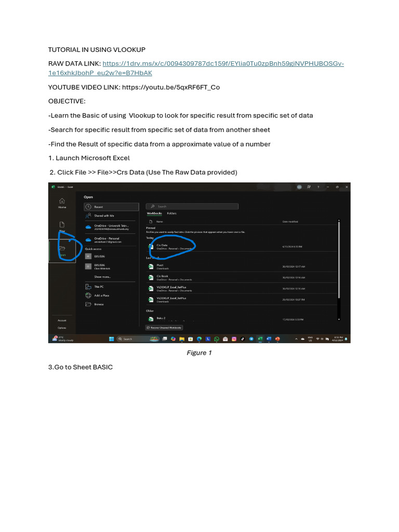The height and width of the screenshot is (532, 399).
Task: Switch to the Workbooks tab
Action: [154, 214]
